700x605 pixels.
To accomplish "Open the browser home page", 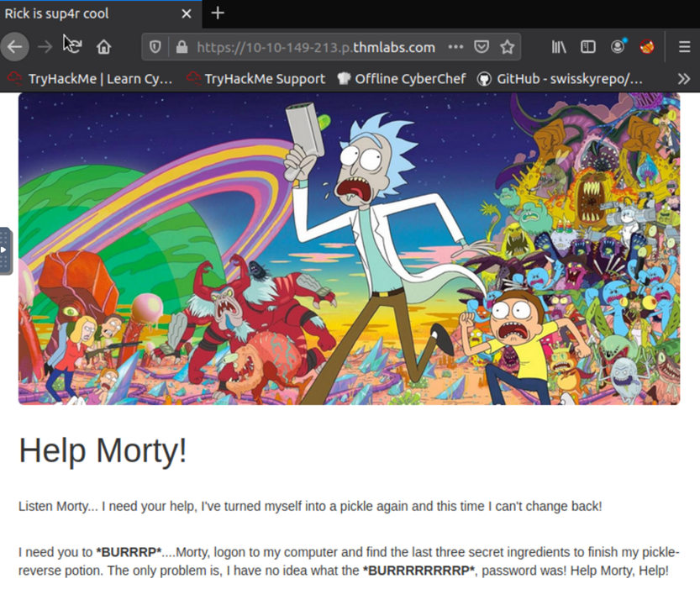I will [x=103, y=46].
